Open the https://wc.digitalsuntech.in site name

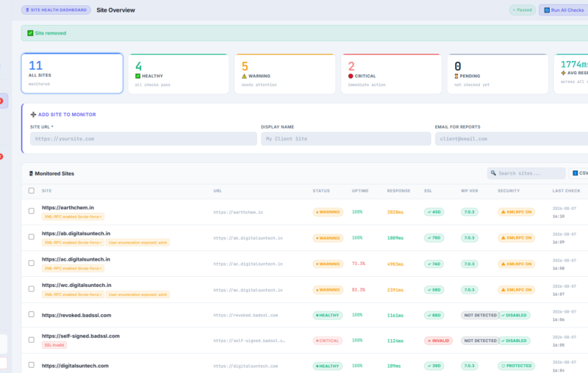click(76, 285)
